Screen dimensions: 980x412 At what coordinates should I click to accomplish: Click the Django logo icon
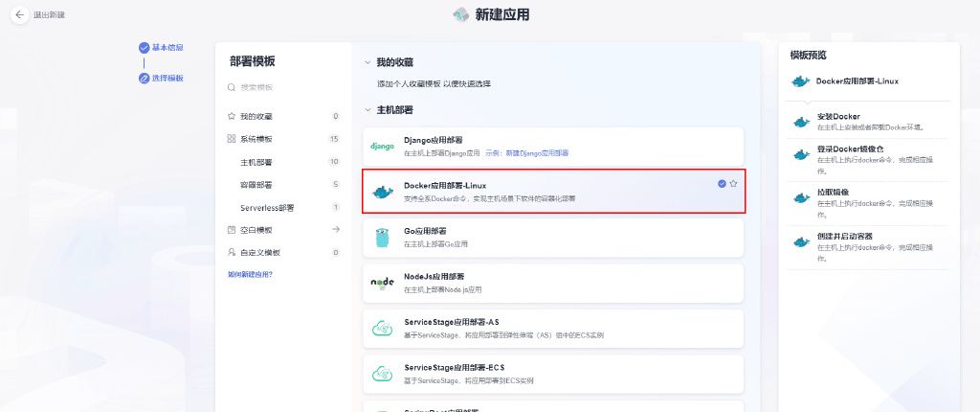coord(382,147)
